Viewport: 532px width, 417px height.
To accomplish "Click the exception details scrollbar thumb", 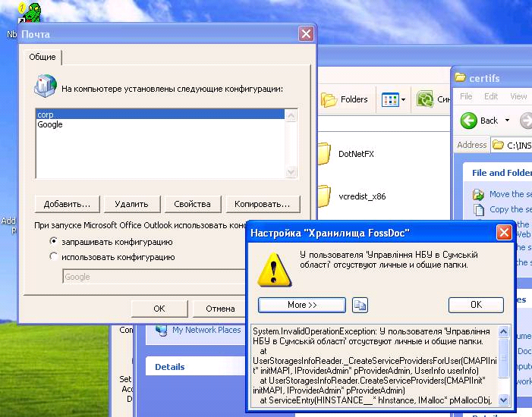I will [x=503, y=358].
